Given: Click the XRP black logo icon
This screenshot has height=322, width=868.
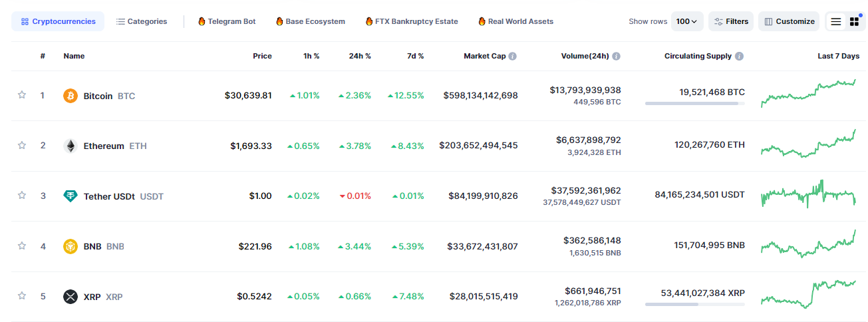Looking at the screenshot, I should [x=71, y=296].
